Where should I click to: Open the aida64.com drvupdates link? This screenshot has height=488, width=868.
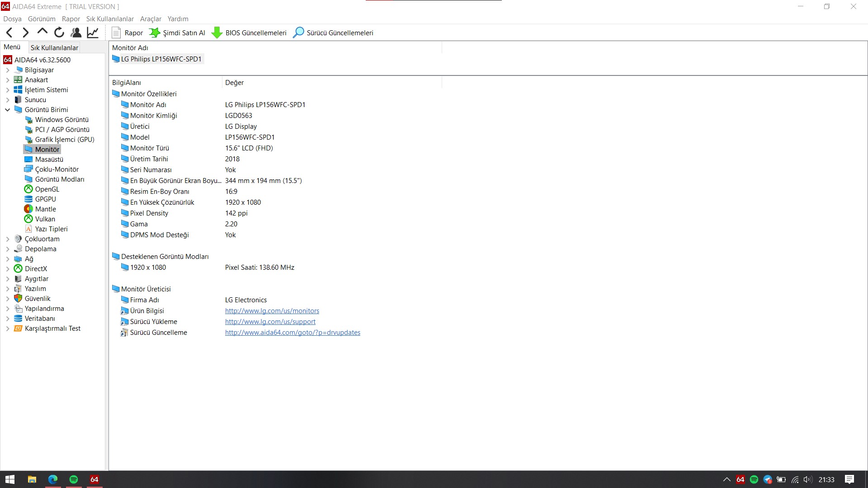292,333
